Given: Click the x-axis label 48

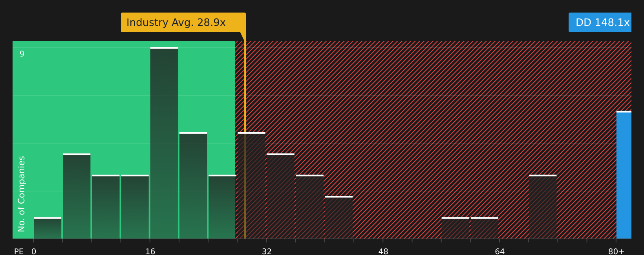Looking at the screenshot, I should tap(383, 251).
